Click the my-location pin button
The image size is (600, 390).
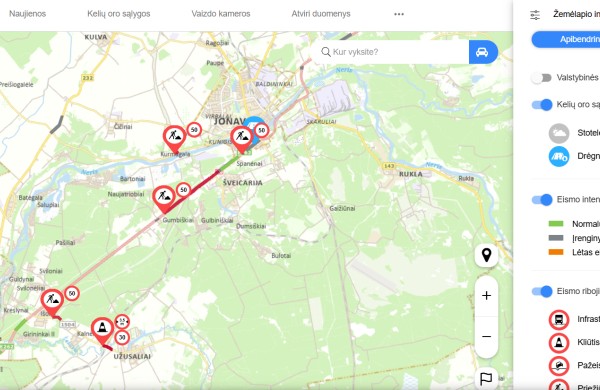486,255
